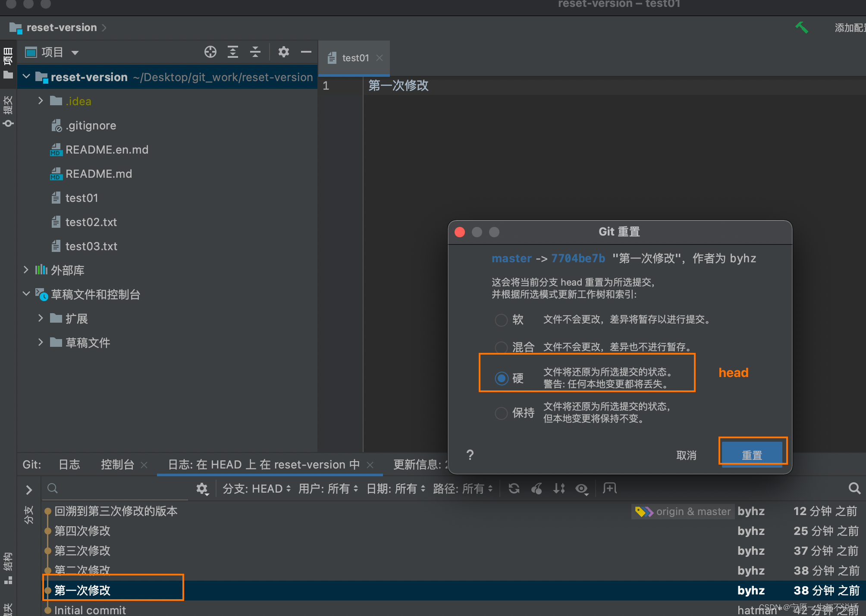Image resolution: width=866 pixels, height=616 pixels.
Task: Select the test03.txt file
Action: (x=91, y=246)
